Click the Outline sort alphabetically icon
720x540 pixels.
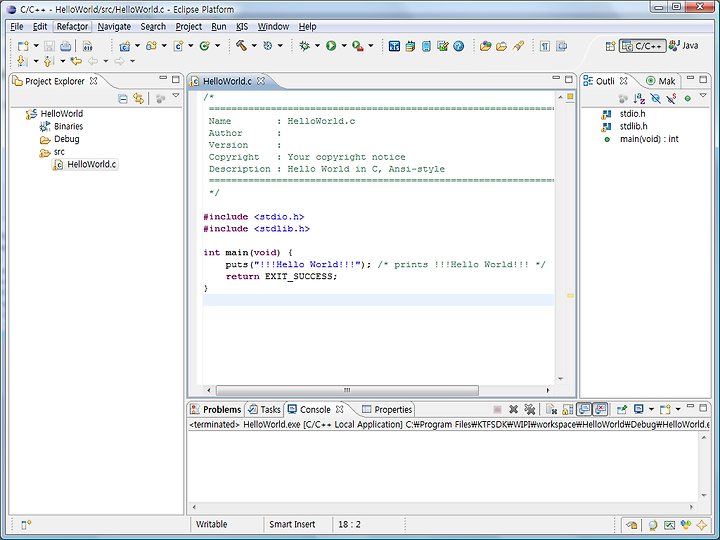pyautogui.click(x=639, y=98)
